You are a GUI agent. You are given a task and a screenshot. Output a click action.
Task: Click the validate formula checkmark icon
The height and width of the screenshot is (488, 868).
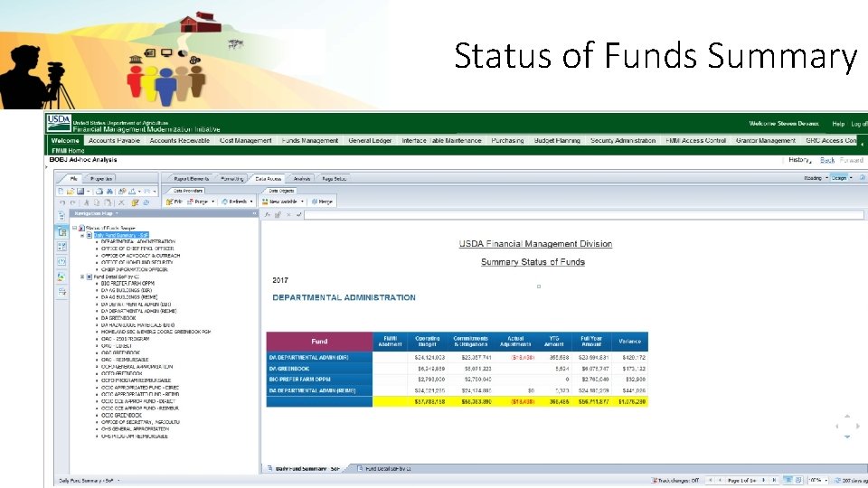click(x=299, y=215)
